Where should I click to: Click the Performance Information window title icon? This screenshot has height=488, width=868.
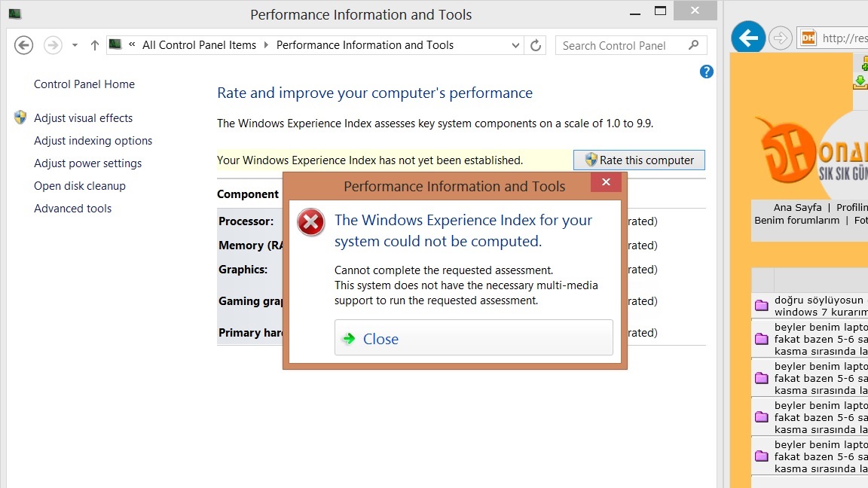(x=15, y=14)
